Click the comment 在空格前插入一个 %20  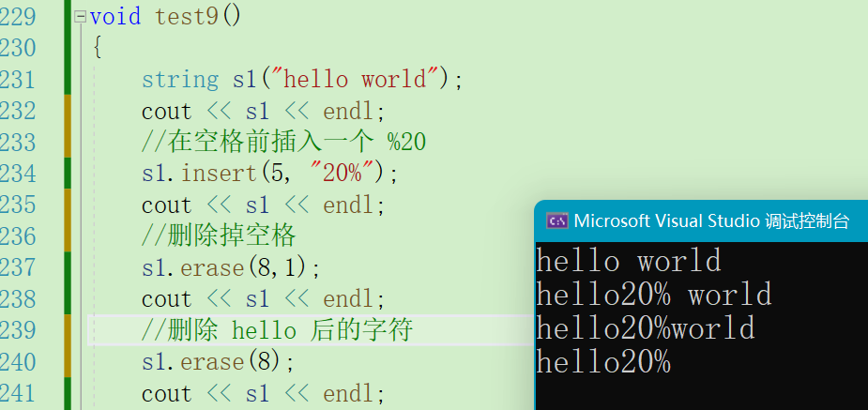point(284,143)
